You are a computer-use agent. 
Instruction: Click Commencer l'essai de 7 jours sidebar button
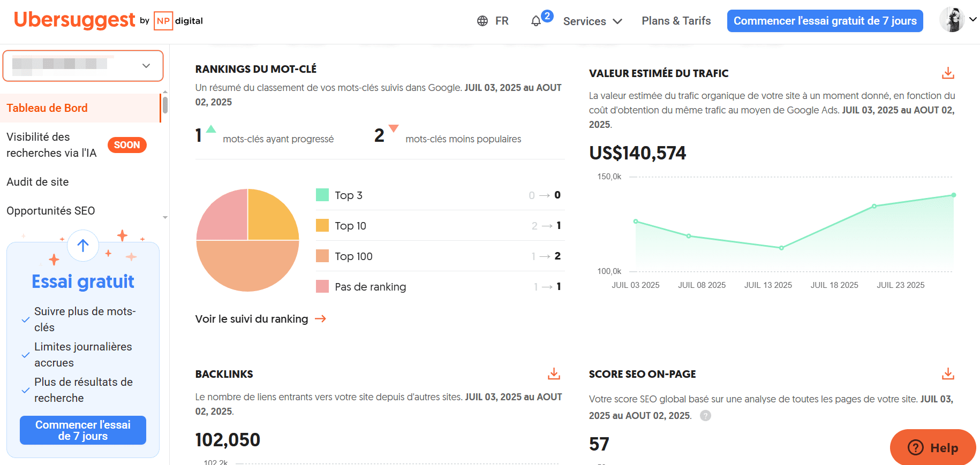[83, 430]
